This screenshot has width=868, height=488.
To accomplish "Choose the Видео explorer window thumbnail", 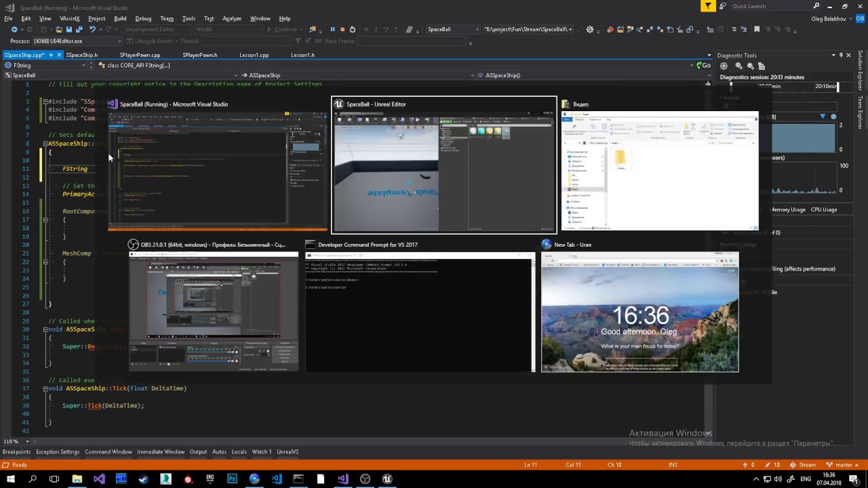I will coord(660,165).
